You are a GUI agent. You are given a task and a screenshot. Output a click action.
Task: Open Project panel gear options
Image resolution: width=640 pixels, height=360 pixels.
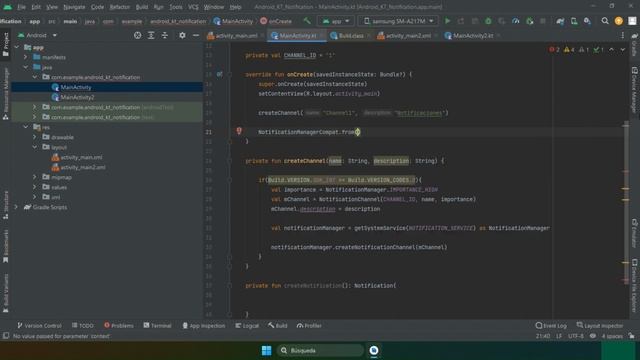pos(182,36)
